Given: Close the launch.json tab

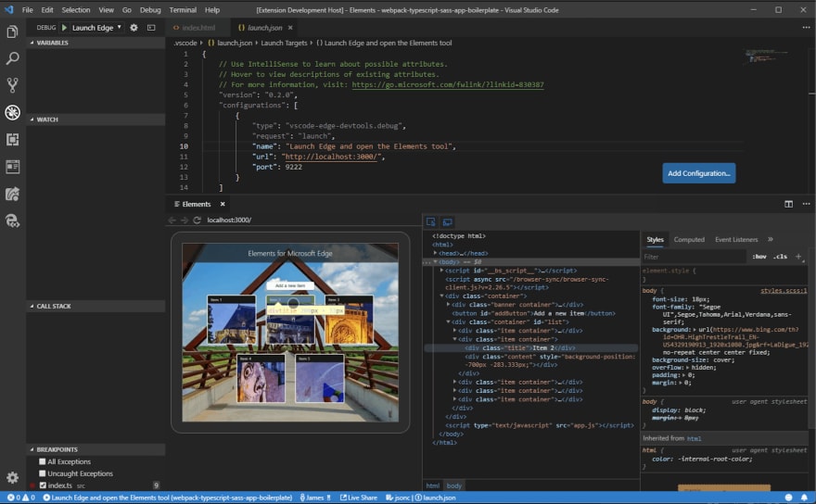Looking at the screenshot, I should pos(290,28).
